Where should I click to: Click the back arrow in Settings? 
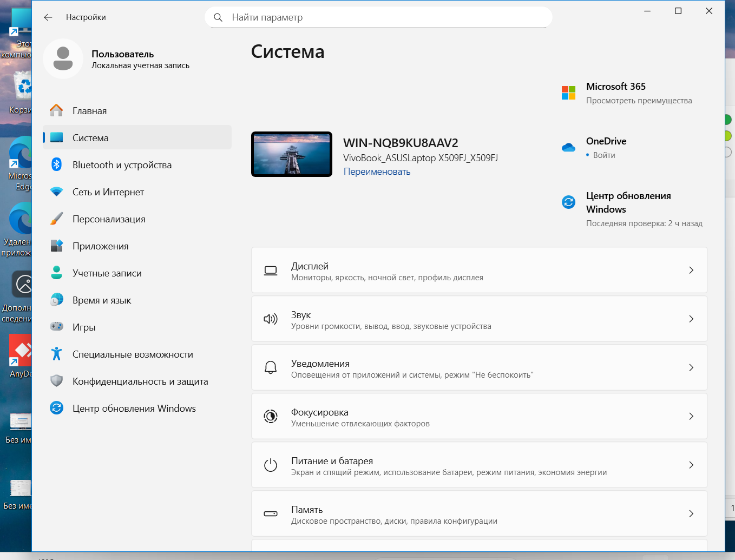[x=48, y=17]
